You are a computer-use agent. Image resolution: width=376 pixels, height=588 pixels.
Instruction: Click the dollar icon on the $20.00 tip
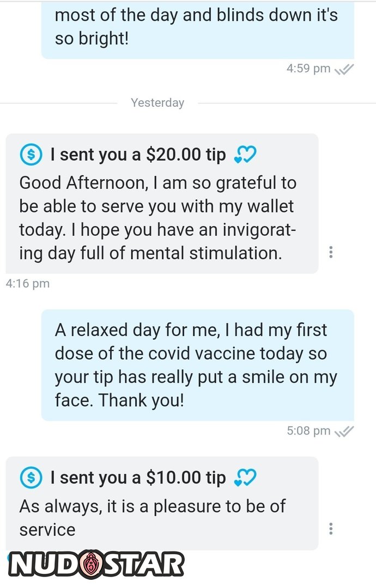31,155
